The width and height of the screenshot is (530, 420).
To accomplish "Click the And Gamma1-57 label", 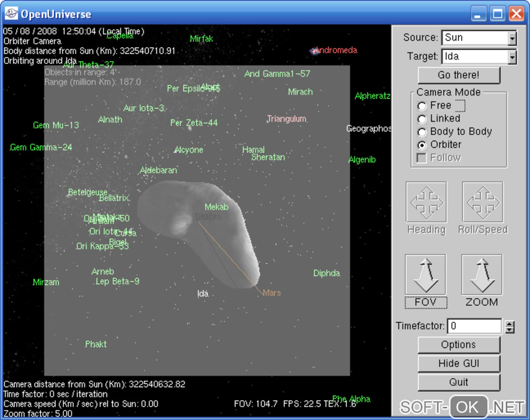I will click(x=277, y=74).
